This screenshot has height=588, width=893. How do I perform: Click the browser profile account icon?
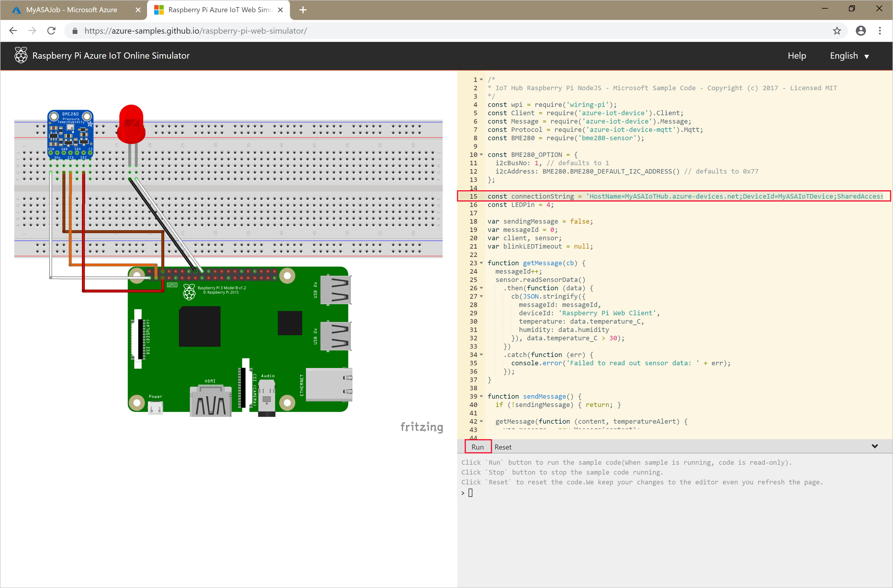[860, 31]
